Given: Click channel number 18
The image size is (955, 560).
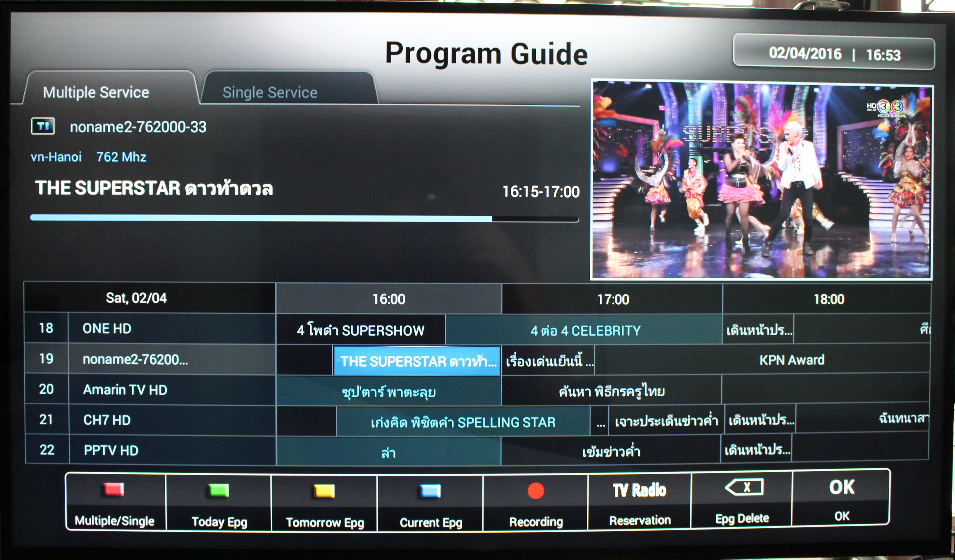Looking at the screenshot, I should pos(46,328).
